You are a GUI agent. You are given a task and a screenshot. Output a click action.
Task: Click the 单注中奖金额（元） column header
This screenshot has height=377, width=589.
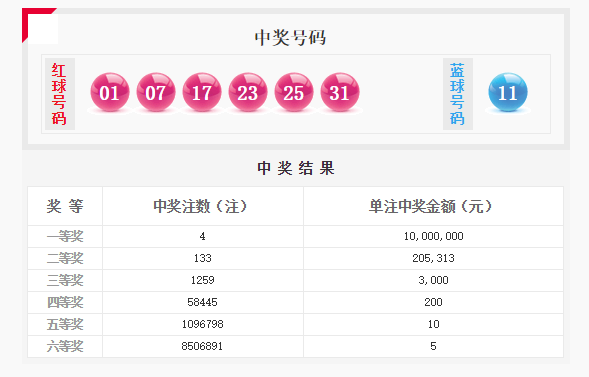[433, 206]
